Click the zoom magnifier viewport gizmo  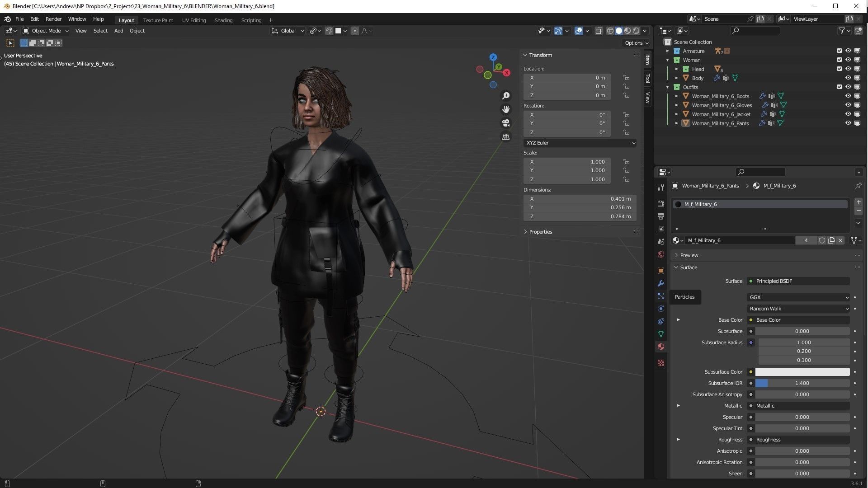tap(506, 96)
